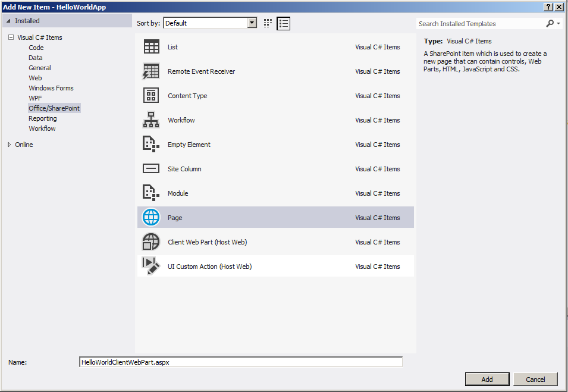Switch to small icons view

(x=268, y=24)
